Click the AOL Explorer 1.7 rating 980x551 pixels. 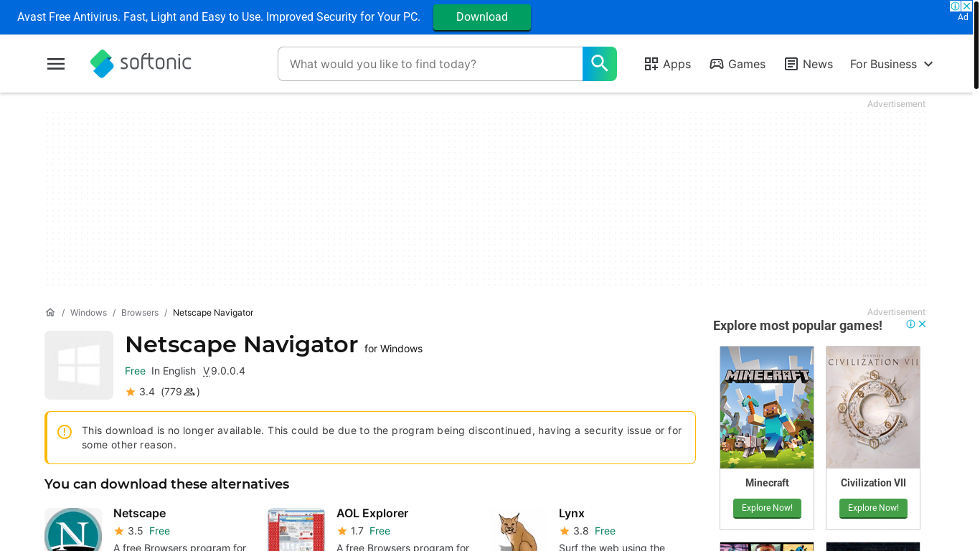pos(350,531)
